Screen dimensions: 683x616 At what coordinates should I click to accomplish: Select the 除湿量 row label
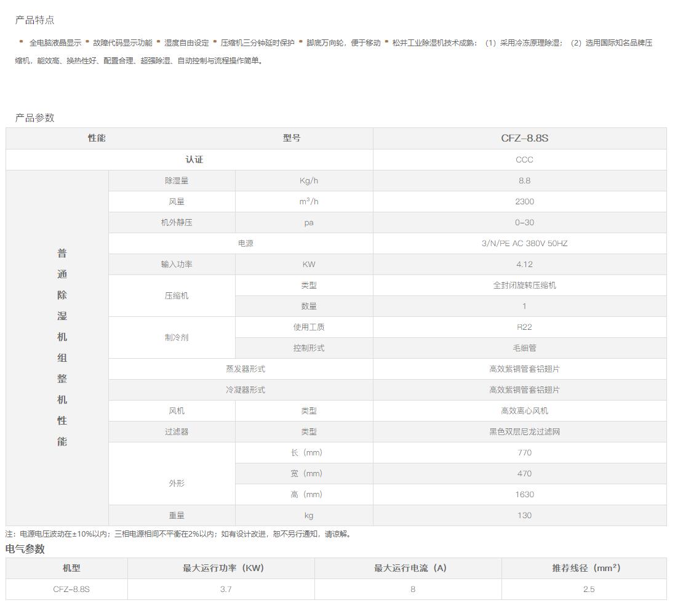coord(177,180)
